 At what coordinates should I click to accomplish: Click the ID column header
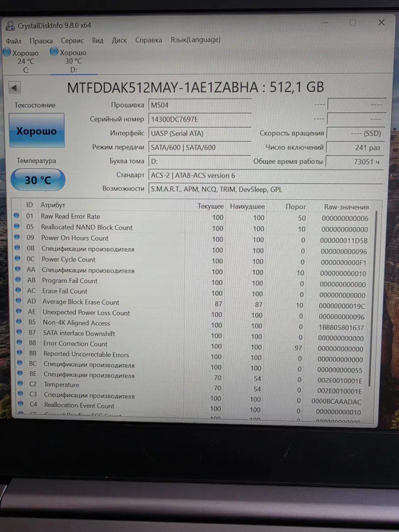pos(29,204)
